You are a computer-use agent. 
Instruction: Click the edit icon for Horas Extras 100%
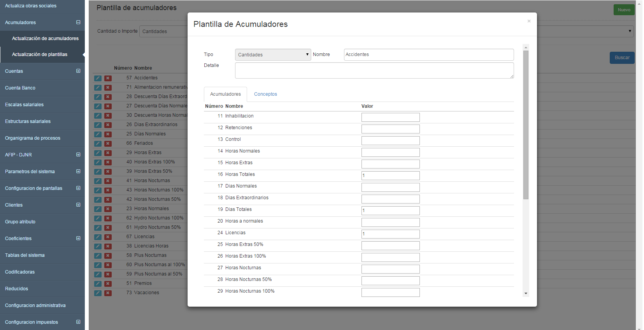coord(98,162)
